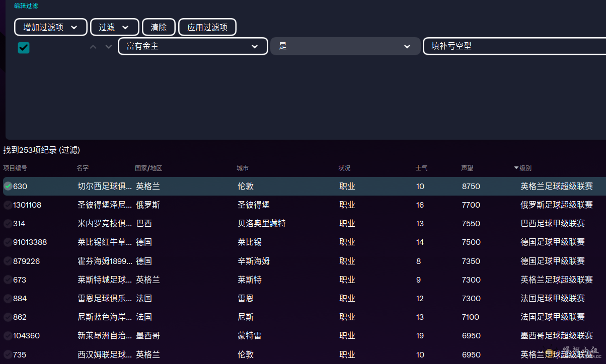This screenshot has height=364, width=606.
Task: Sort by 项目编号 column header
Action: [x=15, y=168]
